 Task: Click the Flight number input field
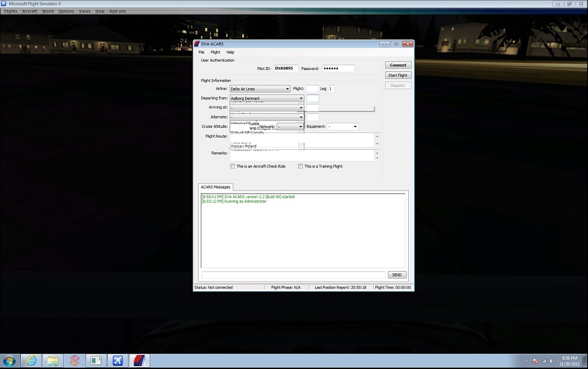click(x=312, y=89)
